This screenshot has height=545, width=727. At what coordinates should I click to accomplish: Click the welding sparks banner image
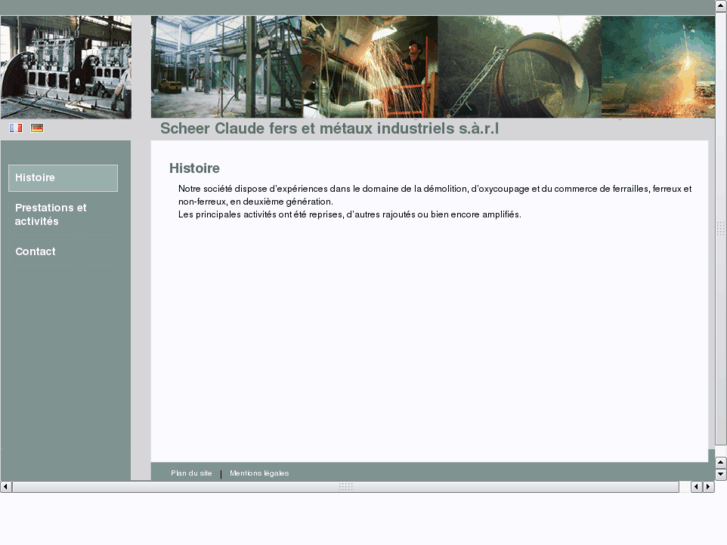(x=370, y=67)
